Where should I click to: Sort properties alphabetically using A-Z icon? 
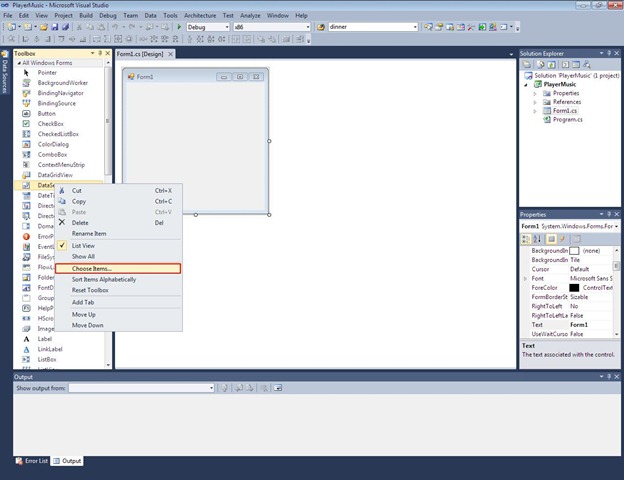coord(536,238)
